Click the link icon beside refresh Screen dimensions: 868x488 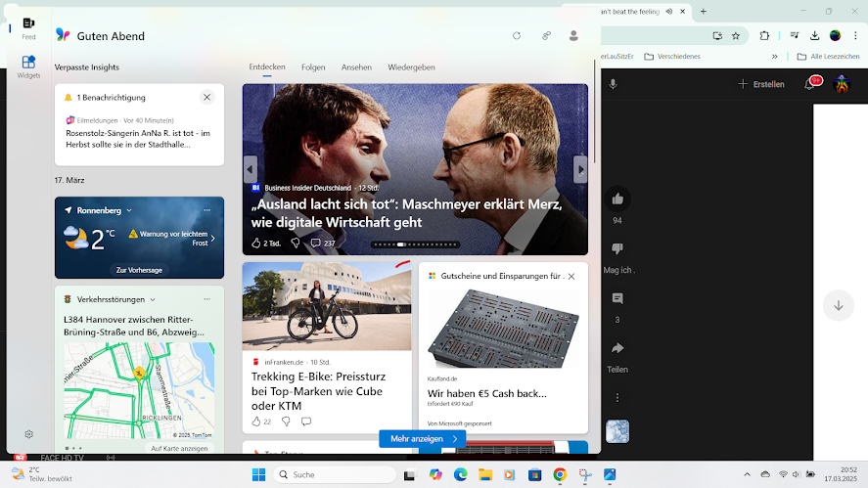pos(546,36)
